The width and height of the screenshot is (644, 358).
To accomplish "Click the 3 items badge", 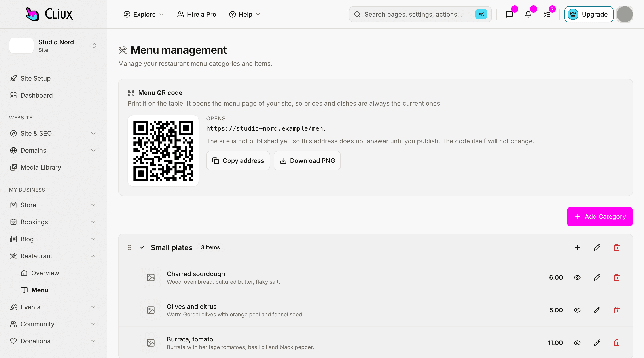I will [x=210, y=247].
